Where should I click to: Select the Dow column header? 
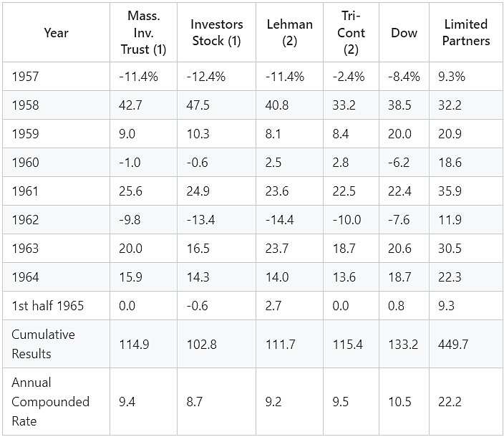(x=404, y=33)
